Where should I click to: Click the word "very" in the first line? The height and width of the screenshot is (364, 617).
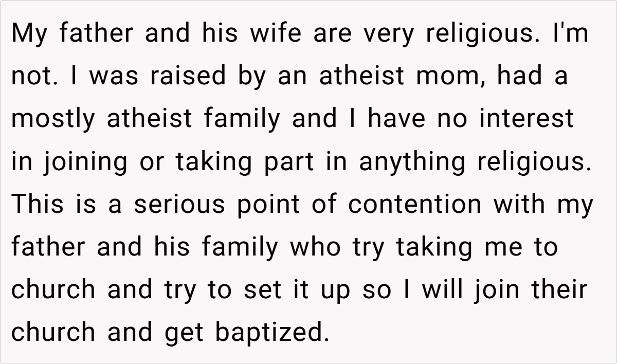(388, 34)
